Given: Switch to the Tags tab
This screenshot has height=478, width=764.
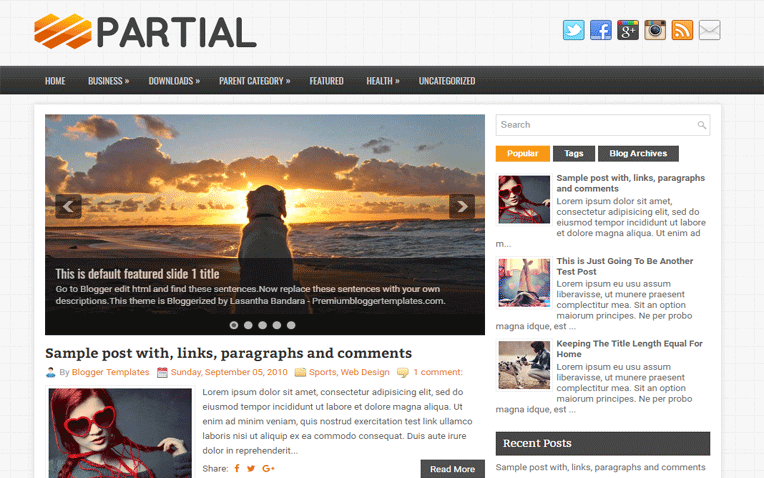Looking at the screenshot, I should pos(574,153).
